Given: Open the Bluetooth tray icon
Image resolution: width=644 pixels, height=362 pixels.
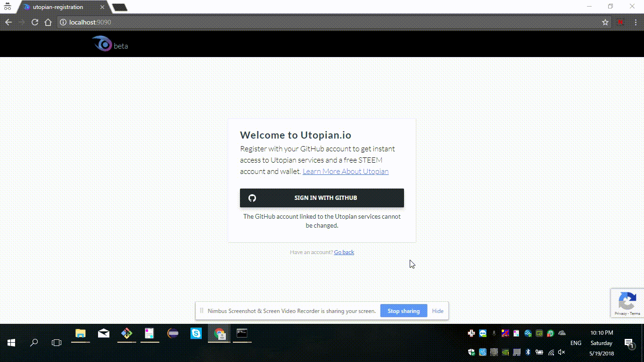Looking at the screenshot, I should tap(528, 352).
